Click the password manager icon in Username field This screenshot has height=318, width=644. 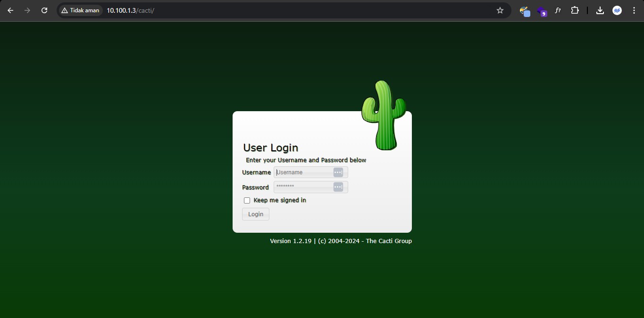pyautogui.click(x=338, y=172)
